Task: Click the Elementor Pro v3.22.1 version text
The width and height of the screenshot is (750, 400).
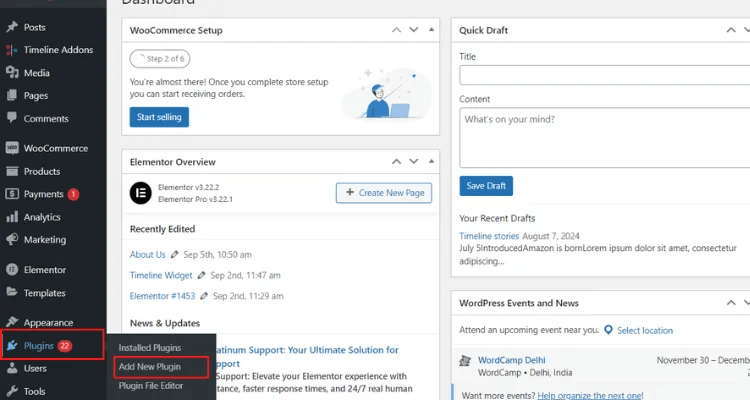Action: click(195, 199)
